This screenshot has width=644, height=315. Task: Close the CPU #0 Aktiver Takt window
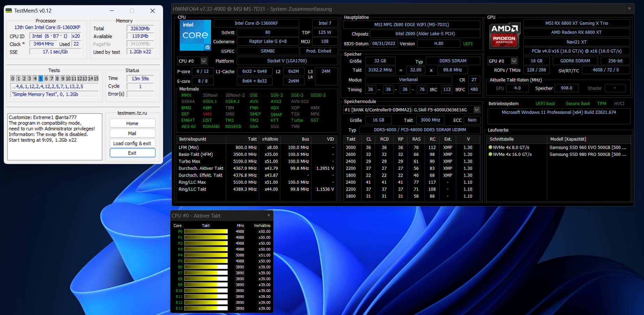tap(269, 215)
